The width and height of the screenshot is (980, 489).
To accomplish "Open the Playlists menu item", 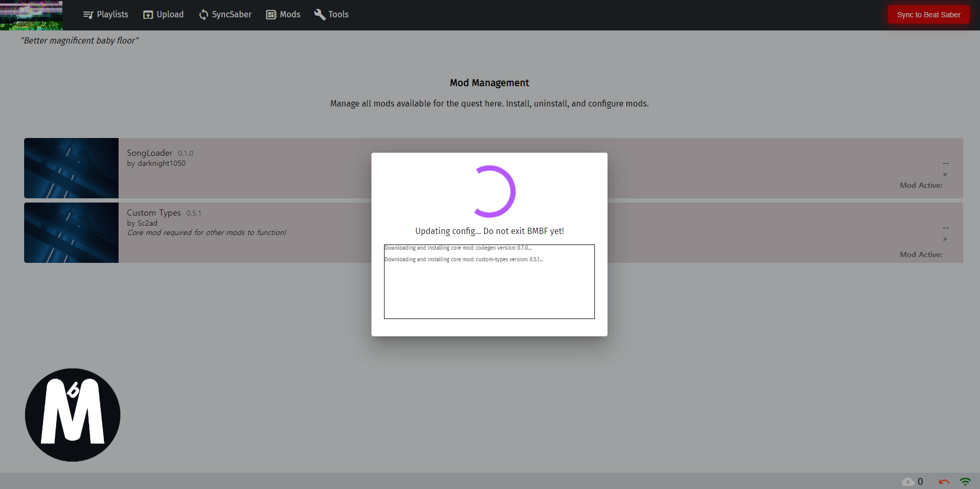I will pyautogui.click(x=105, y=15).
